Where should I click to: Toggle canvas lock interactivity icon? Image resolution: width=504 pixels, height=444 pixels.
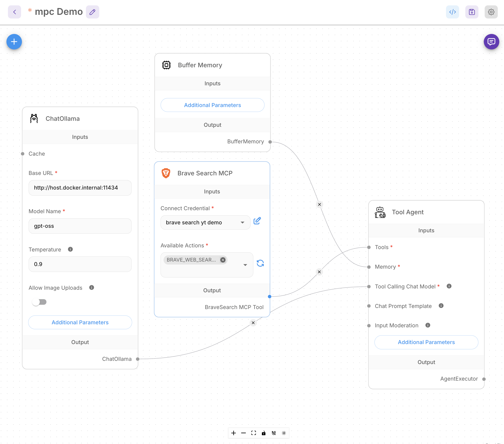[x=264, y=433]
